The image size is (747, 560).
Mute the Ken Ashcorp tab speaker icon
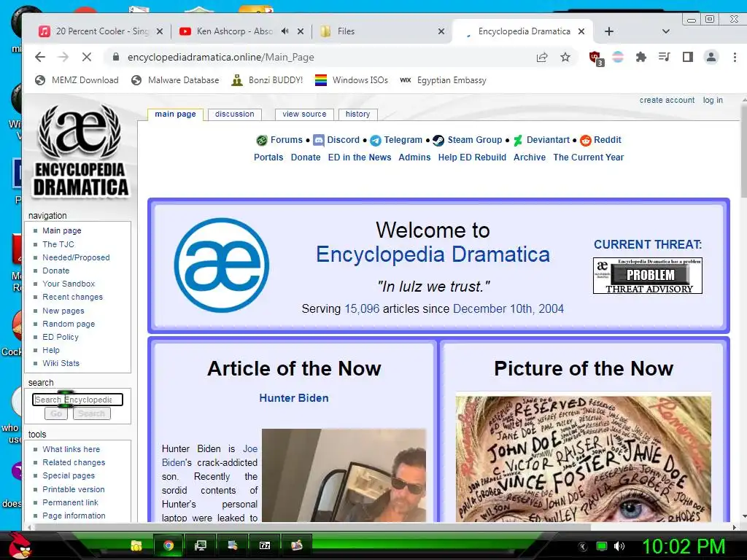click(x=285, y=31)
